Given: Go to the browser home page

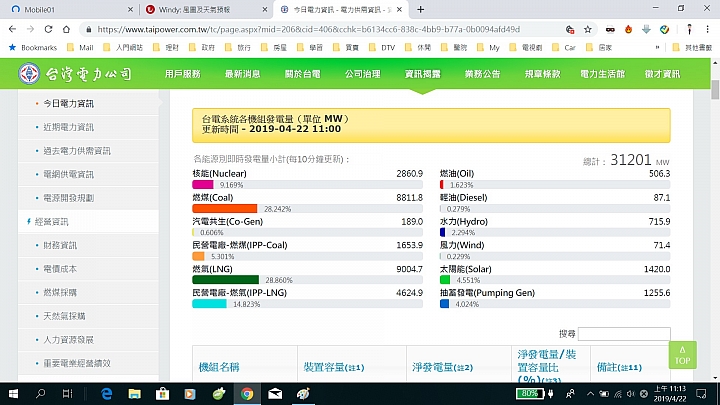Looking at the screenshot, I should [66, 29].
